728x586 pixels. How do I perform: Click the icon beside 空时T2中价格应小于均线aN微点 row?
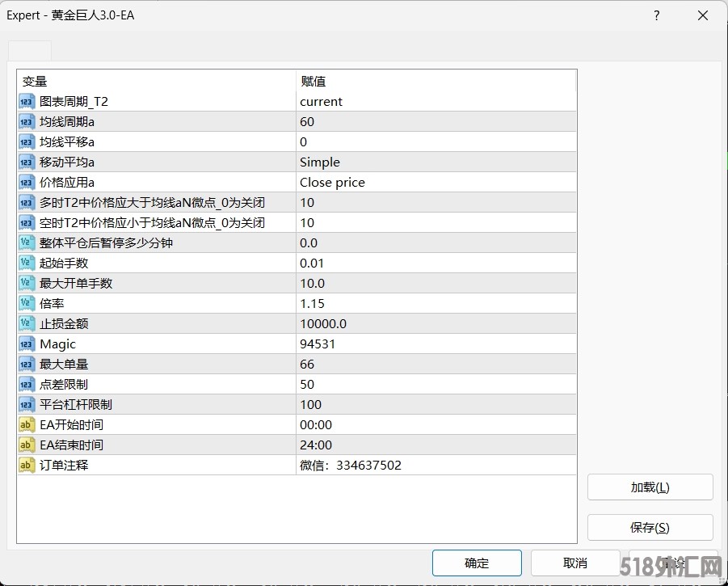click(27, 223)
